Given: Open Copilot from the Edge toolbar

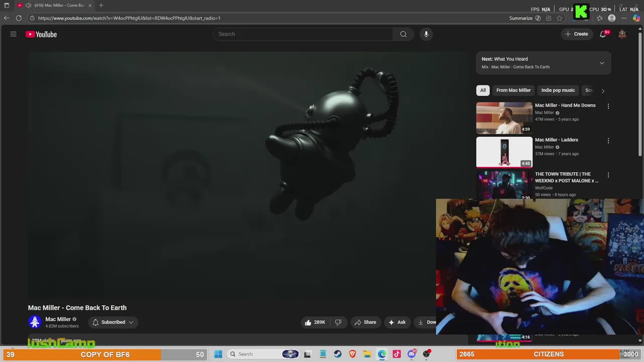Looking at the screenshot, I should (636, 18).
